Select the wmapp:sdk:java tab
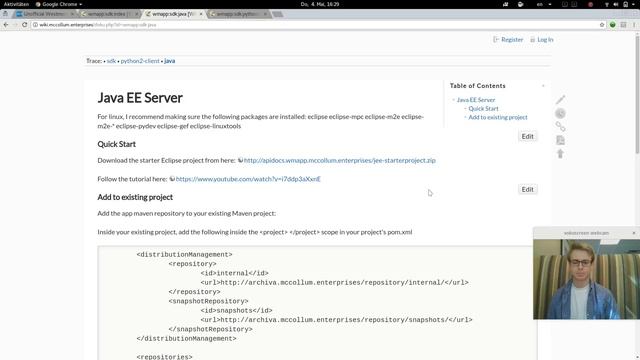The width and height of the screenshot is (640, 360). tap(173, 14)
